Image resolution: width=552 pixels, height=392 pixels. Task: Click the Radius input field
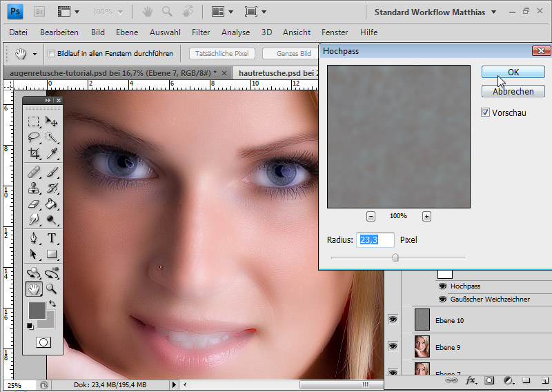click(x=375, y=240)
